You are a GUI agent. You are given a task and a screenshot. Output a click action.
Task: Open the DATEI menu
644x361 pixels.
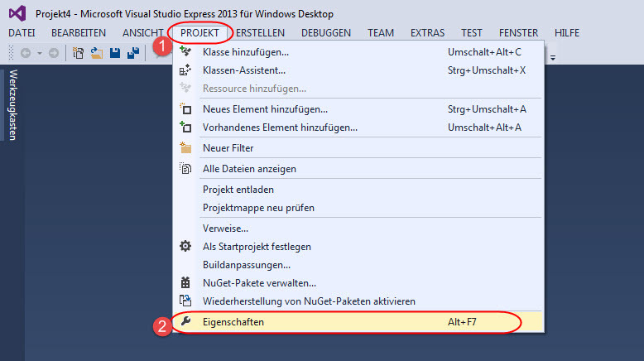tap(22, 33)
